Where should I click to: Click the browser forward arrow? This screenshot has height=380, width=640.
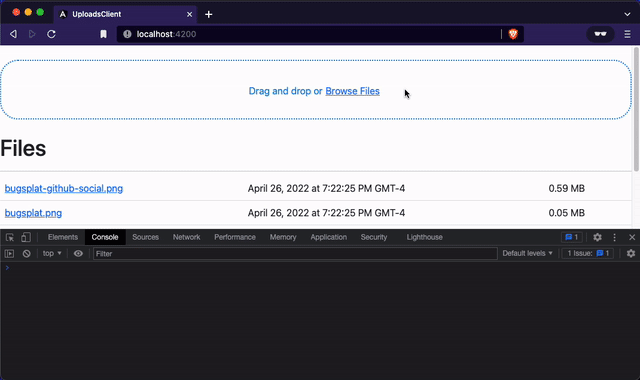click(32, 34)
